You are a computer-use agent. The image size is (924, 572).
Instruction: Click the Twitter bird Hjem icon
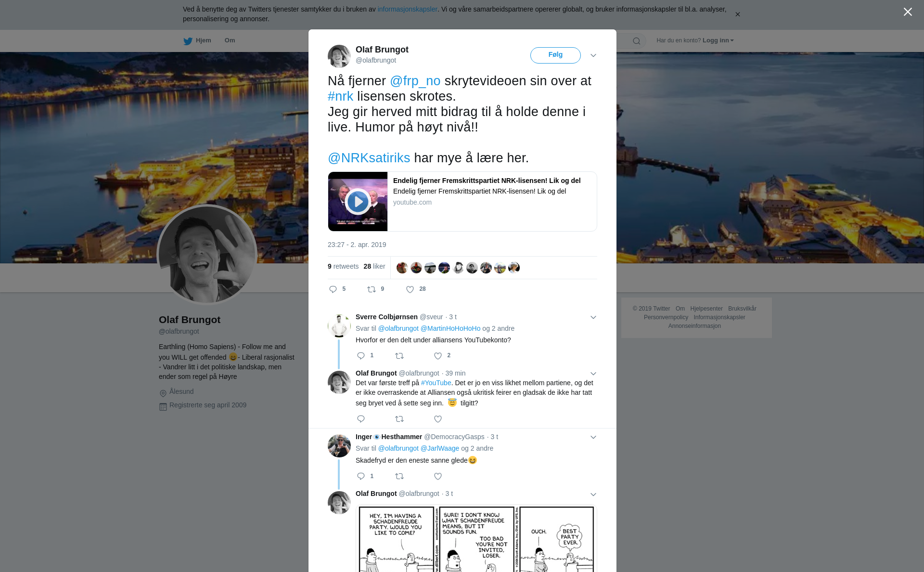point(188,41)
